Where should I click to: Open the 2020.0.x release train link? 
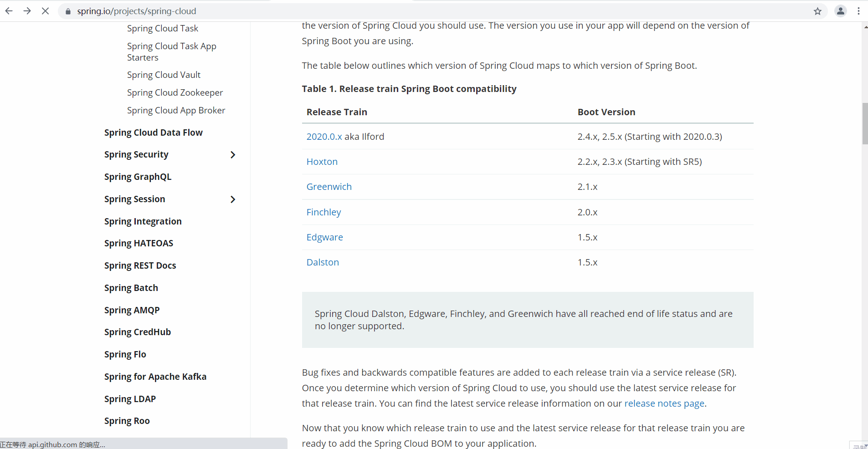click(324, 137)
